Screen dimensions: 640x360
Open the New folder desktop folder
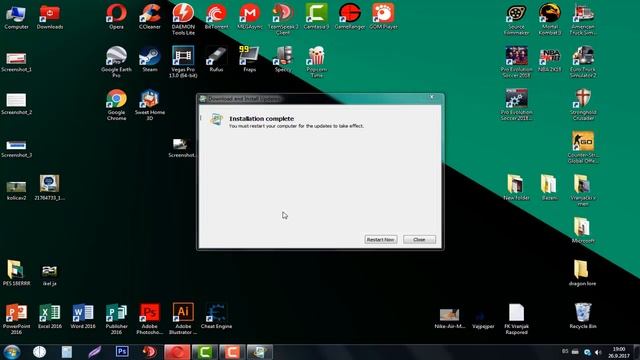[x=516, y=187]
